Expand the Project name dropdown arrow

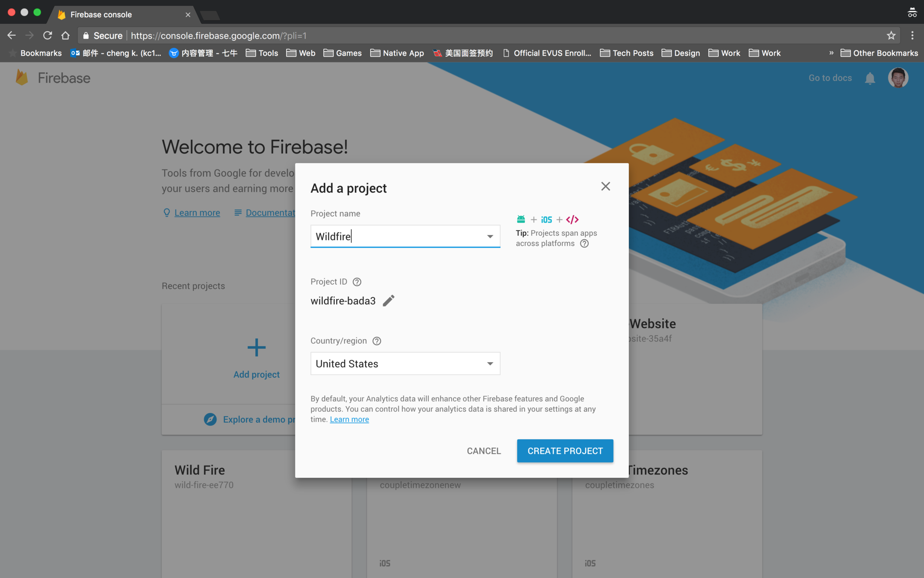[x=490, y=236]
